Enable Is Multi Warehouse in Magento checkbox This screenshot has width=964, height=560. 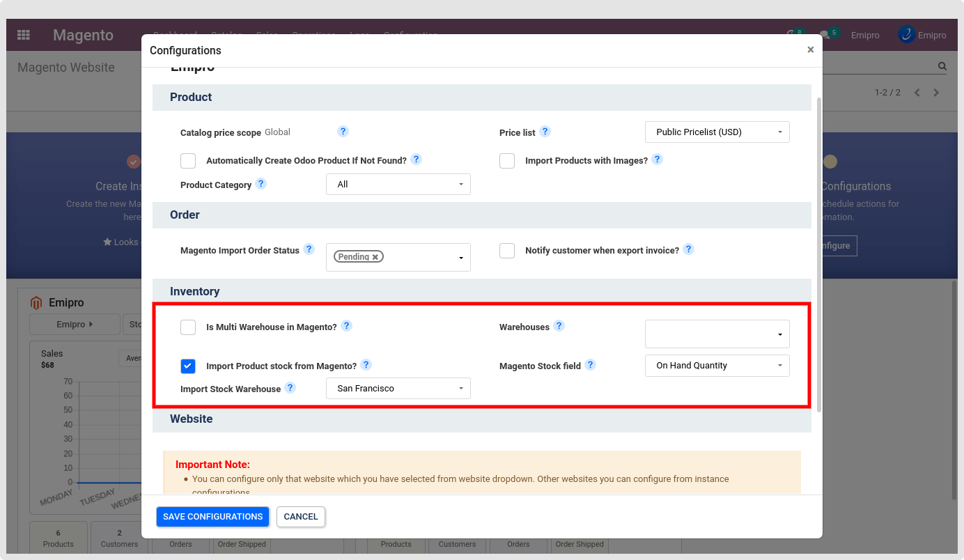(188, 327)
